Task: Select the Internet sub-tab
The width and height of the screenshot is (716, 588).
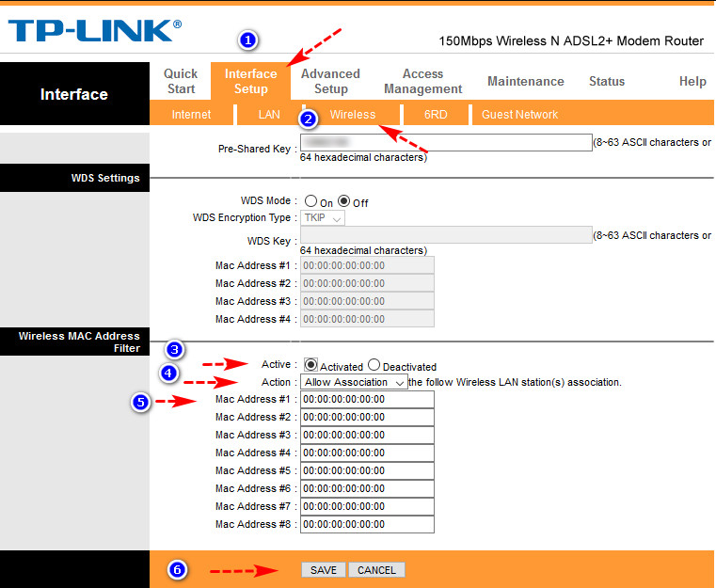Action: [191, 115]
